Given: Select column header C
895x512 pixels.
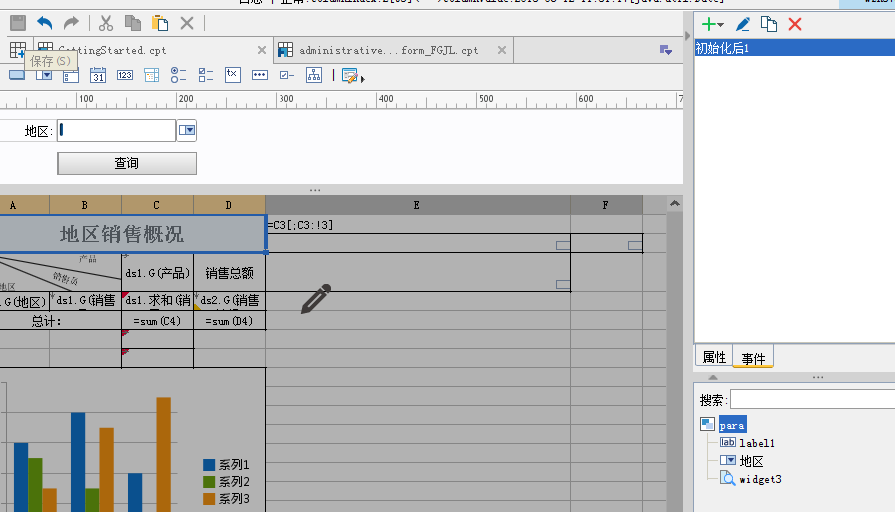Looking at the screenshot, I should [157, 205].
